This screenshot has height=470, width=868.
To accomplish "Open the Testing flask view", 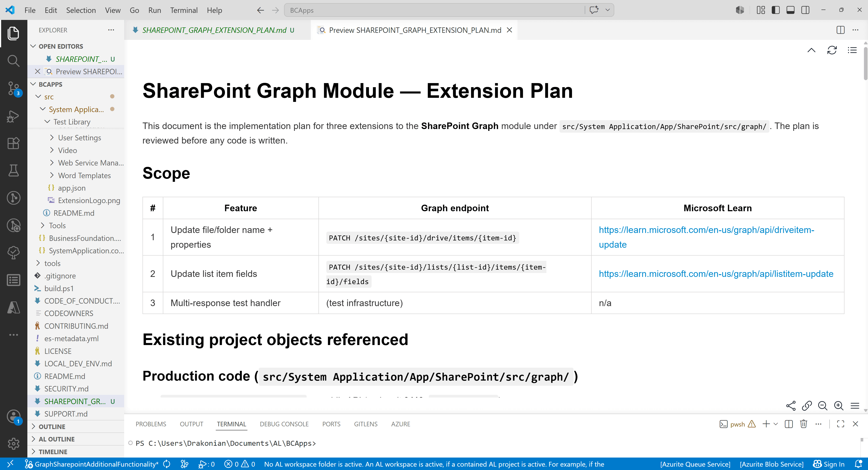I will tap(14, 170).
